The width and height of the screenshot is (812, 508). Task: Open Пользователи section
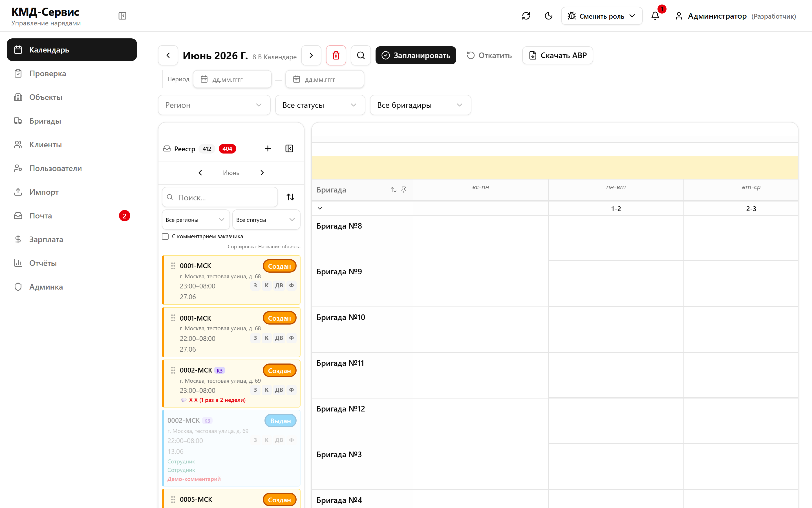(x=72, y=168)
